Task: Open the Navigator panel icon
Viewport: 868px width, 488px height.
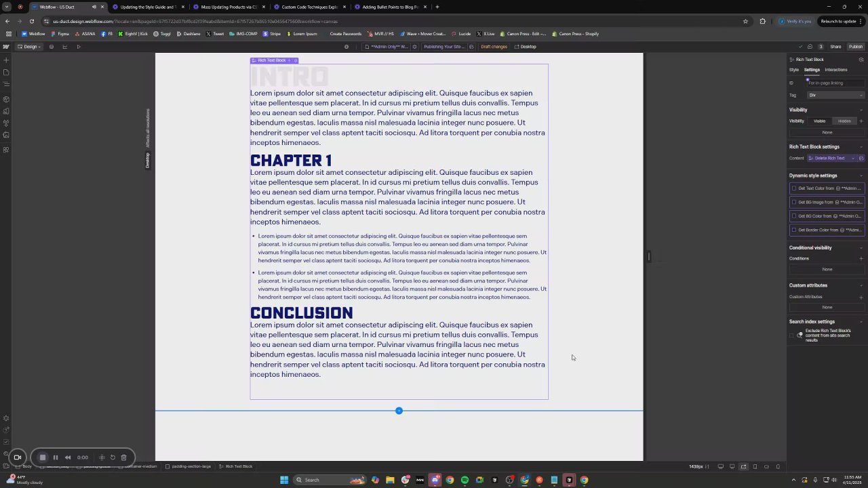Action: pos(6,85)
